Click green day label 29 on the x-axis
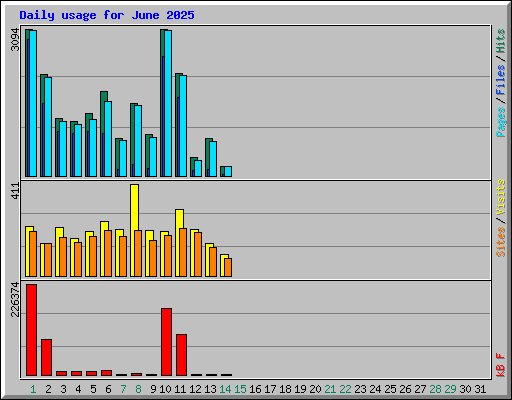Screen dimensions: 512x400 (x=450, y=389)
